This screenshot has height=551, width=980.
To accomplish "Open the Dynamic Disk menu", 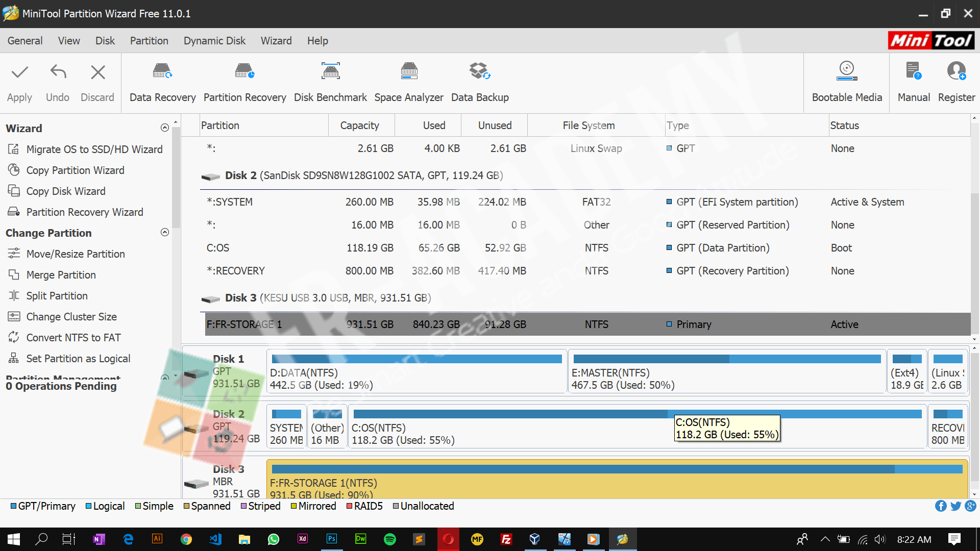I will coord(214,41).
